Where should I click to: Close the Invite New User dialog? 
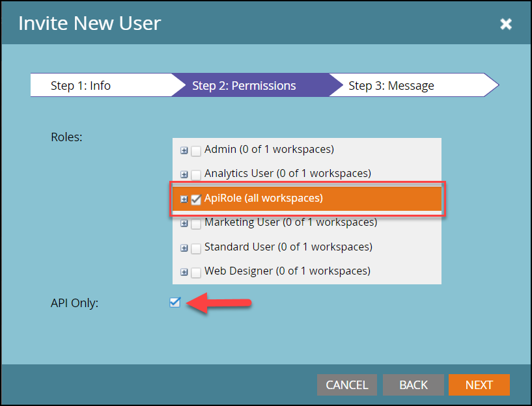tap(505, 25)
